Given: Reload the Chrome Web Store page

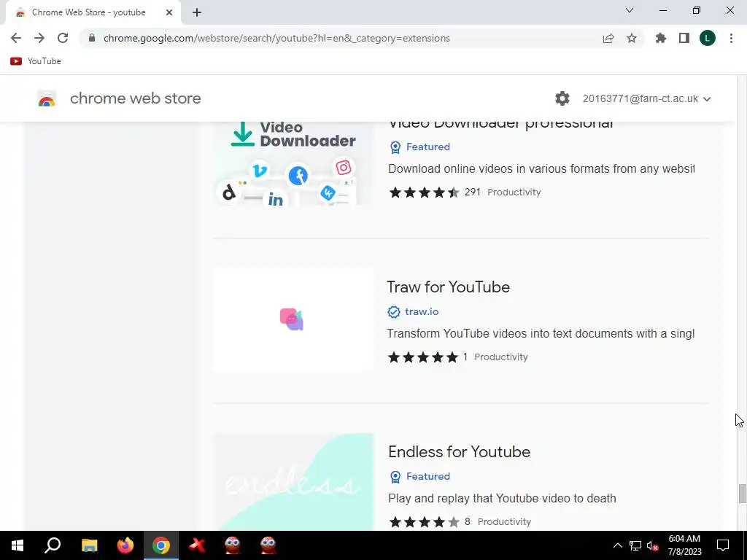Looking at the screenshot, I should point(63,38).
